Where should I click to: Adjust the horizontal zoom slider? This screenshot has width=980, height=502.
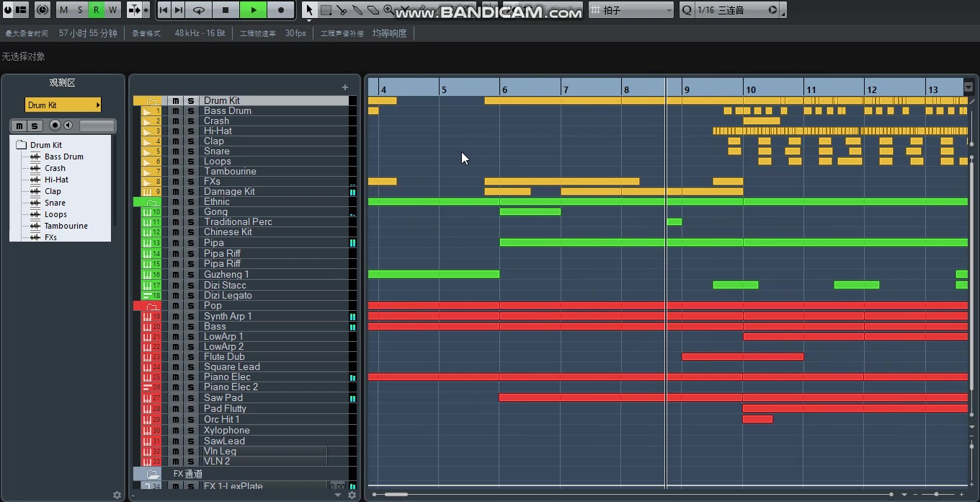coord(936,495)
